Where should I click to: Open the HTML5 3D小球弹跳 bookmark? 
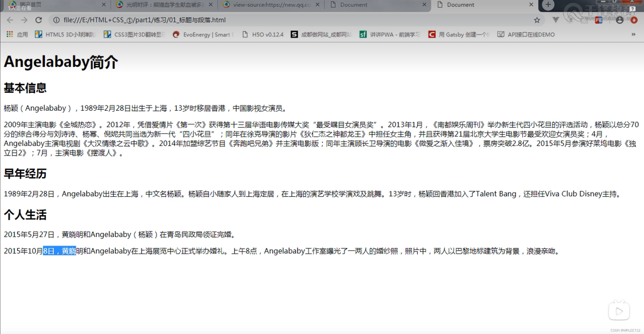click(65, 34)
